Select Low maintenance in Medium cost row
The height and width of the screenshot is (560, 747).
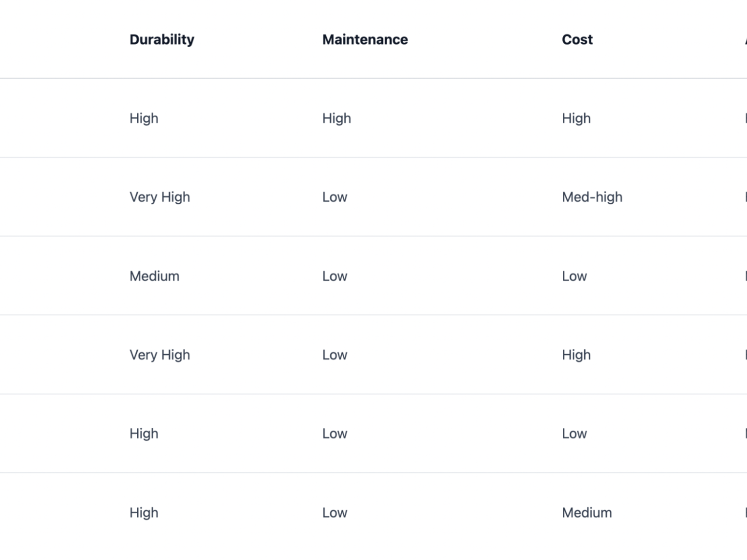coord(335,512)
